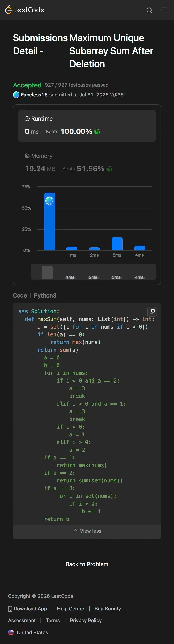Screen dimensions: 174x644
Task: Select the Copyright © 2026 LeetCode text
Action: pos(41,596)
